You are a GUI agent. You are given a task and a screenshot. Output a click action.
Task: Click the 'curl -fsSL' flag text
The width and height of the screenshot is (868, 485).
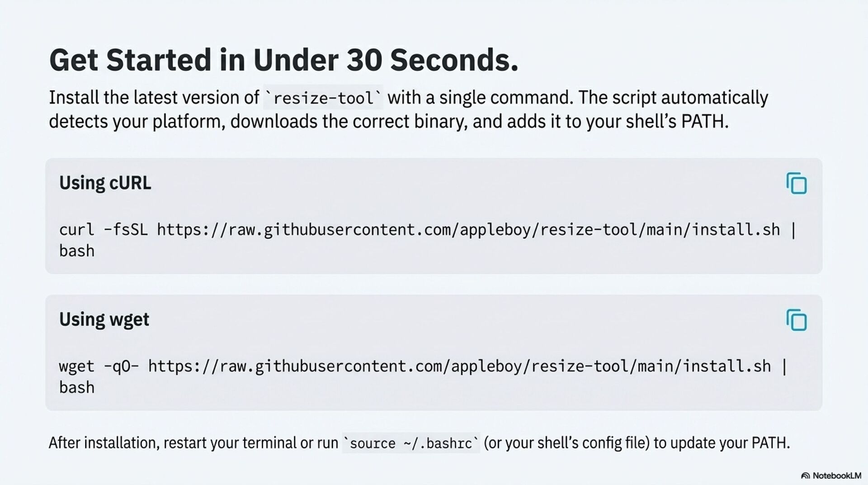[x=103, y=230]
